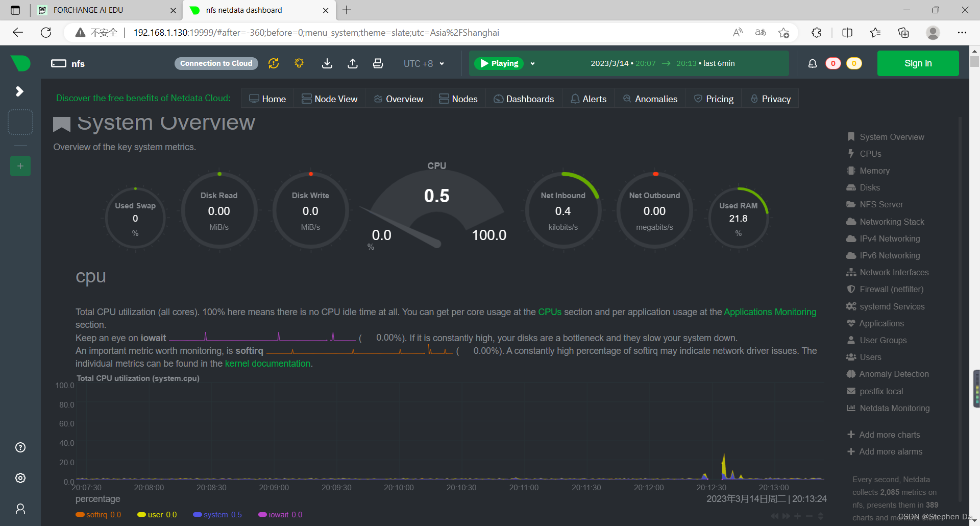Click the update check refresh icon

(274, 63)
